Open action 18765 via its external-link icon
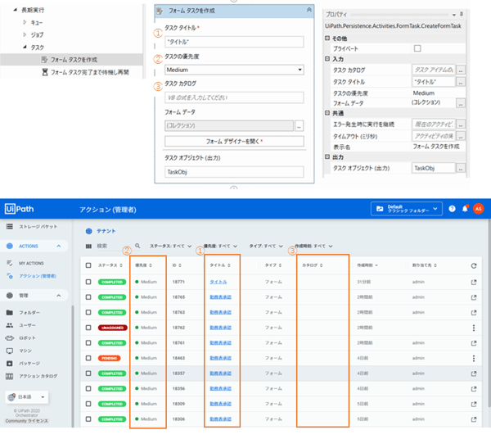 pyautogui.click(x=474, y=297)
